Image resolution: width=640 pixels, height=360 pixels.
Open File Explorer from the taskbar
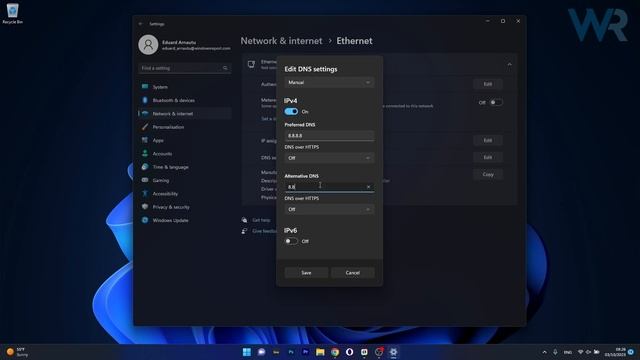[320, 352]
